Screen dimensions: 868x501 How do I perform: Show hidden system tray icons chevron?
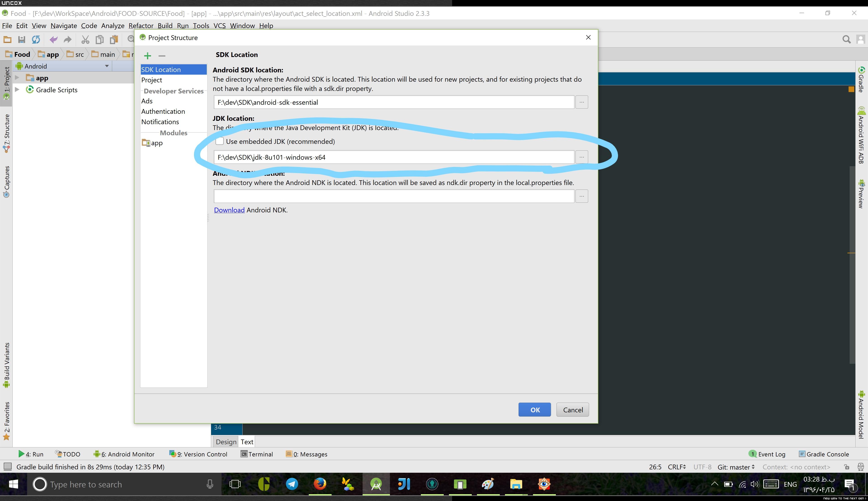(x=715, y=484)
